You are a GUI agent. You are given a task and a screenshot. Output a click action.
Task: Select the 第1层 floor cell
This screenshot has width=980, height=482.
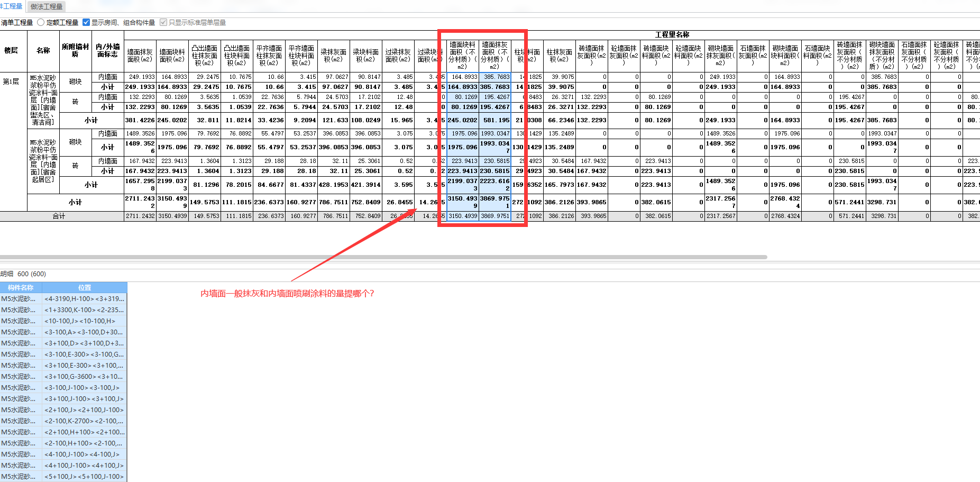point(11,81)
